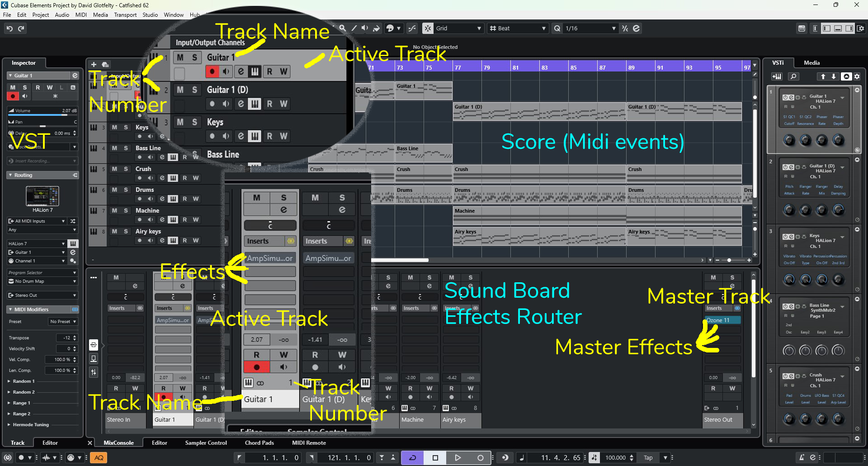Click the transport Record button
Screen dimensions: 868x466
coord(480,457)
